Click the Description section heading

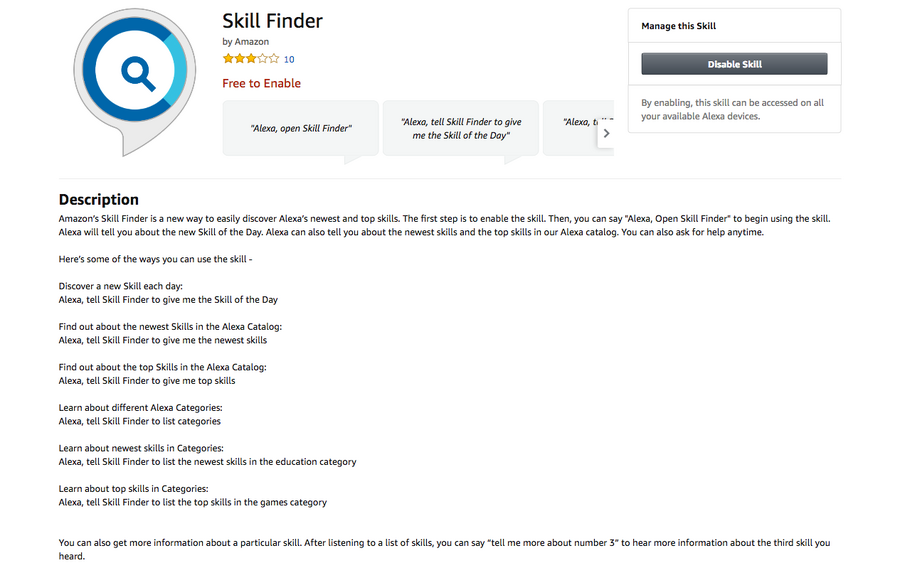click(x=98, y=199)
